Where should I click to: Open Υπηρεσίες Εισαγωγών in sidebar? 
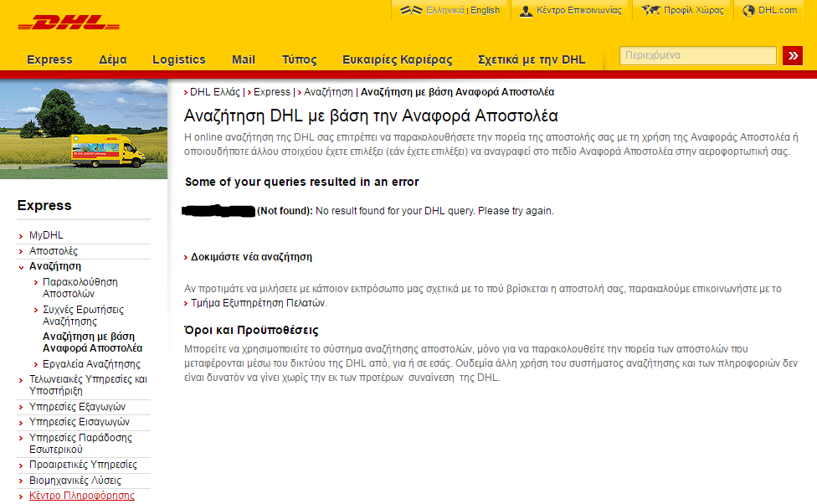(80, 422)
